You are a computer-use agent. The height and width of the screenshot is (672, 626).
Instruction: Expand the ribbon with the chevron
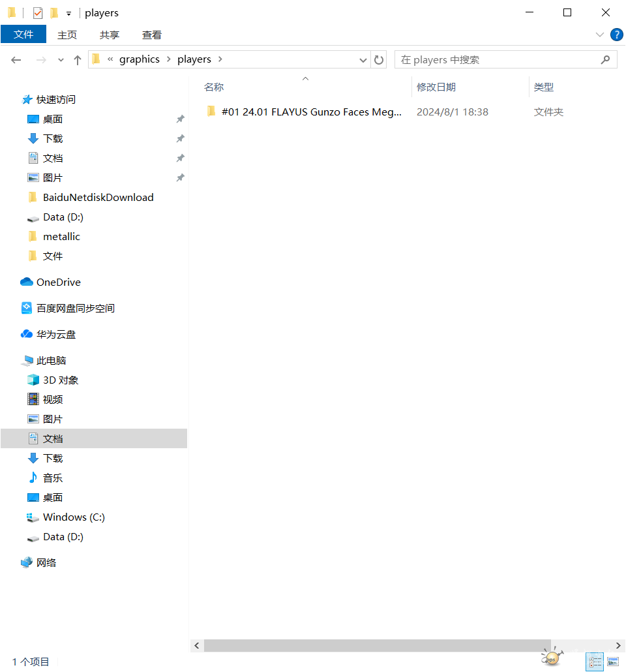coord(599,35)
